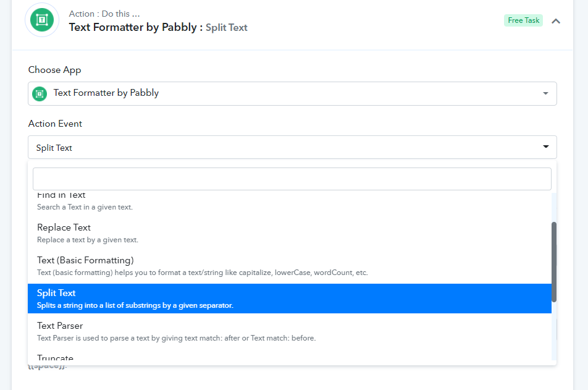Open the Choose App dropdown arrow
The height and width of the screenshot is (390, 588).
tap(545, 93)
